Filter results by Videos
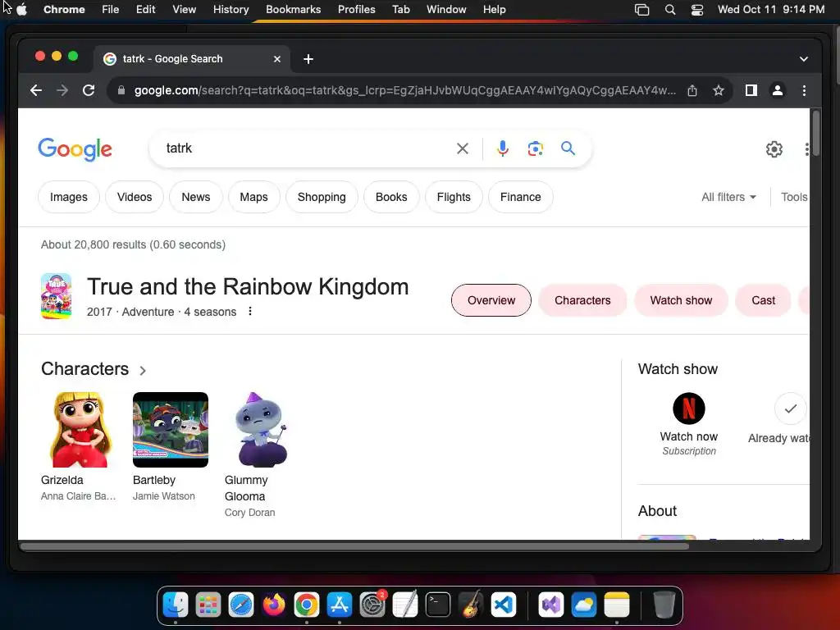The image size is (840, 630). pyautogui.click(x=135, y=197)
